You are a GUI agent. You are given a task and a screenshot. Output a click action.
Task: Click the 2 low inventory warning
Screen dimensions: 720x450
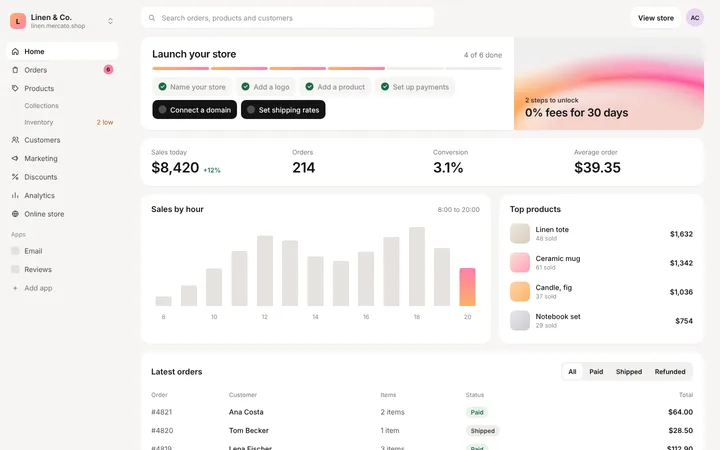[x=105, y=122]
